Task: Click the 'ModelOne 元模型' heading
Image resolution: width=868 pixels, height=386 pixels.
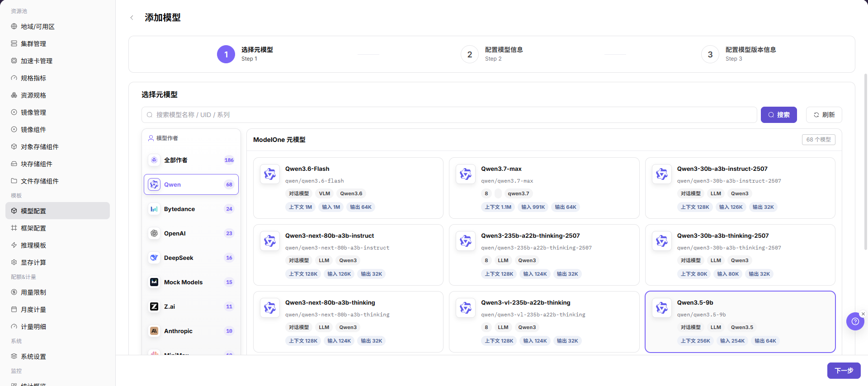Action: [279, 140]
